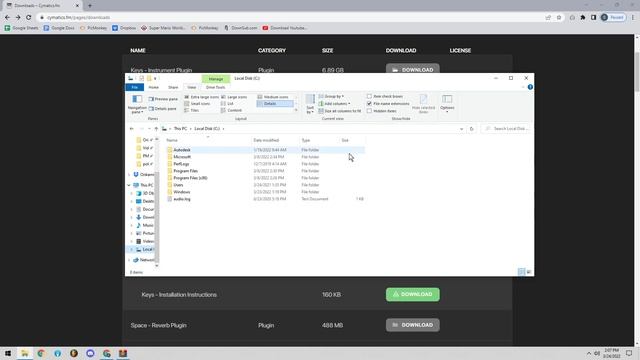Select the PerfLogs folder
Viewport: 640px width, 360px height.
tap(181, 164)
